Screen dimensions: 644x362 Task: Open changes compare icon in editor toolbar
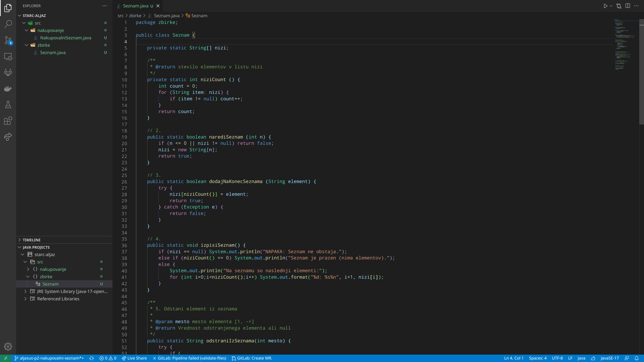click(x=619, y=6)
